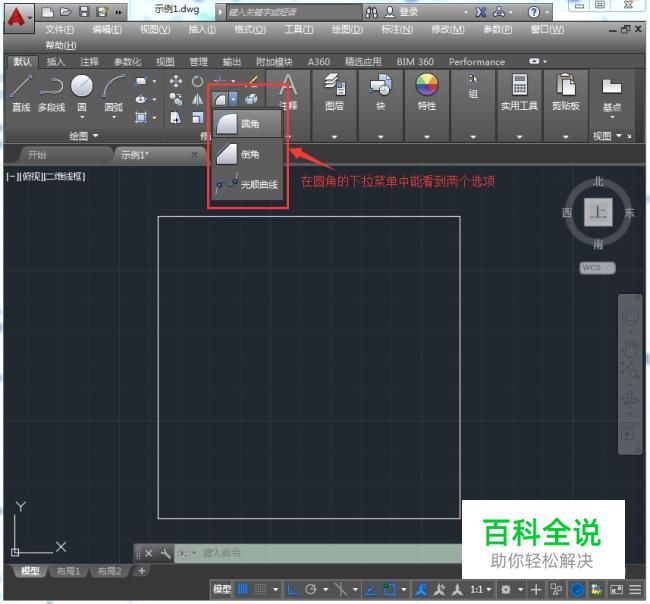Image resolution: width=650 pixels, height=604 pixels.
Task: Toggle ortho mode in status bar
Action: (x=293, y=589)
